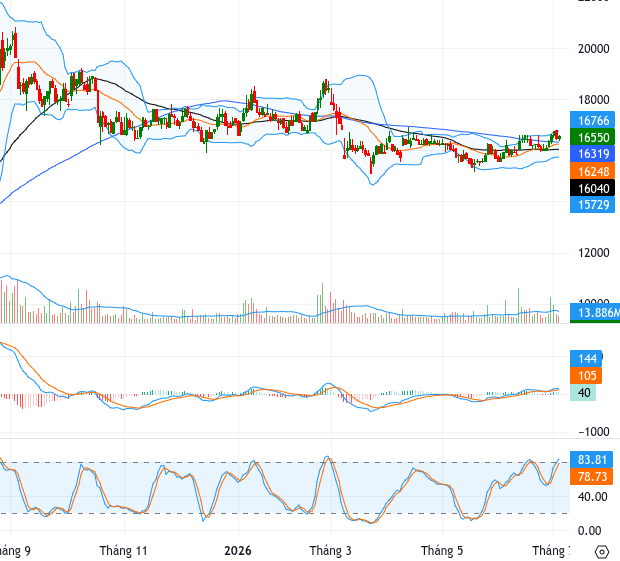Click the green 16550 last price label
620x561 pixels.
point(592,137)
